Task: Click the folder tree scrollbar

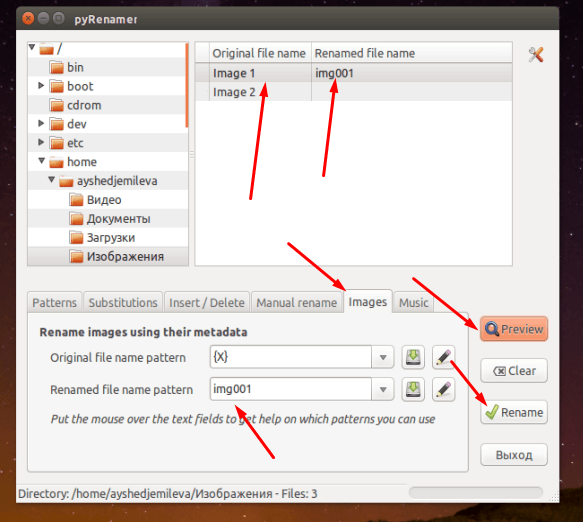Action: coord(187,86)
